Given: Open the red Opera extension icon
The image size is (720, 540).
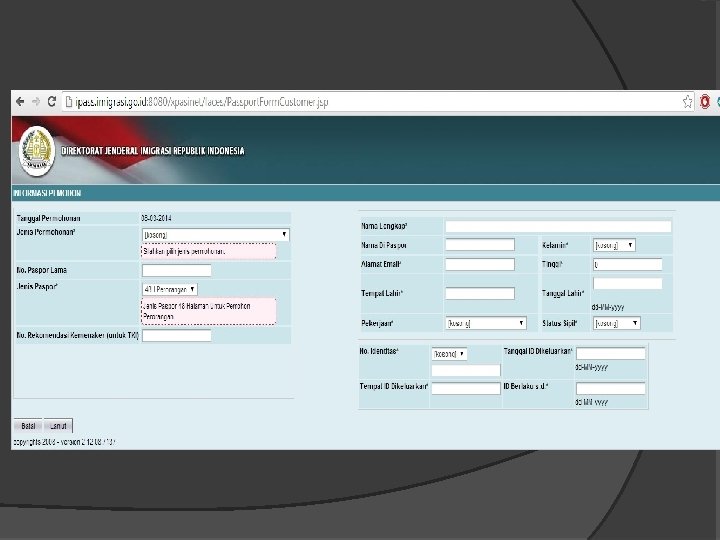Looking at the screenshot, I should [x=704, y=101].
